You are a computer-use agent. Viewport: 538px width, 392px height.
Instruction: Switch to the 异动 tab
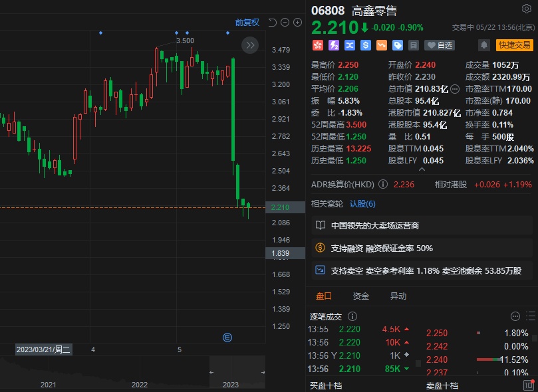point(398,296)
